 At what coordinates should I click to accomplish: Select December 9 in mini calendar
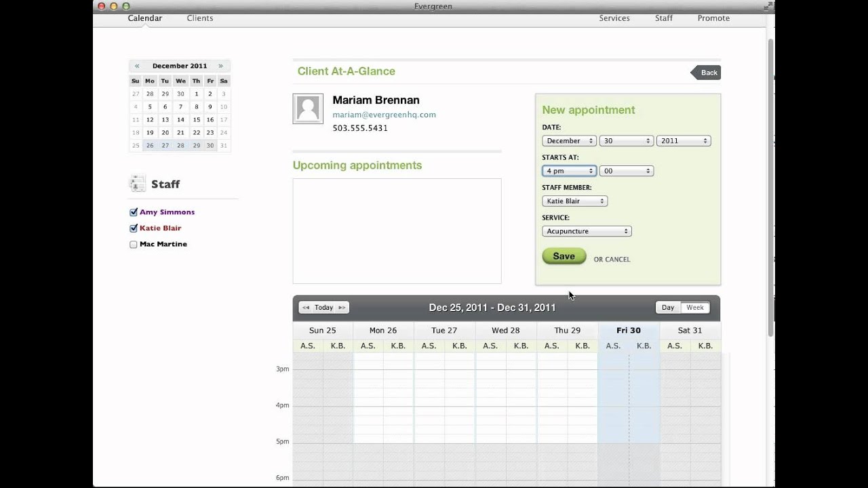coord(210,107)
